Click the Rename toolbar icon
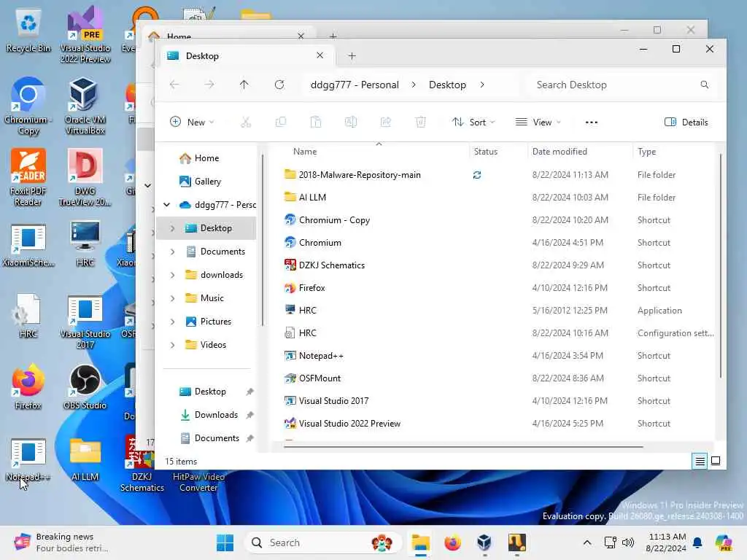This screenshot has width=747, height=560. pos(351,122)
